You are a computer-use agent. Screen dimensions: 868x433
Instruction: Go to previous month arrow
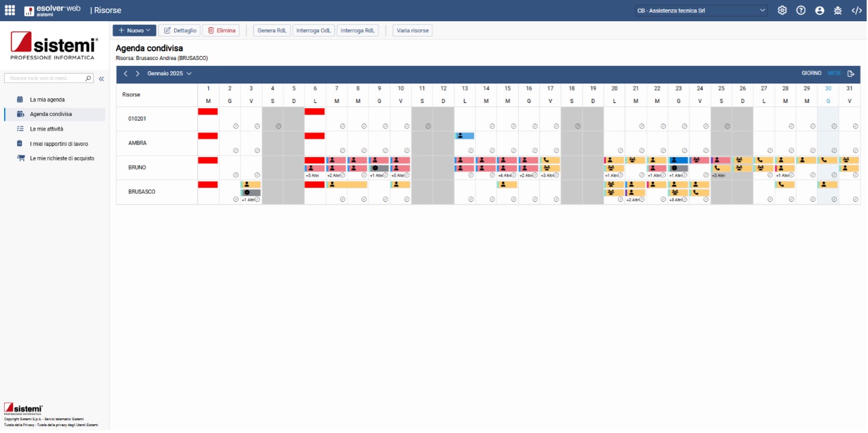pos(125,74)
